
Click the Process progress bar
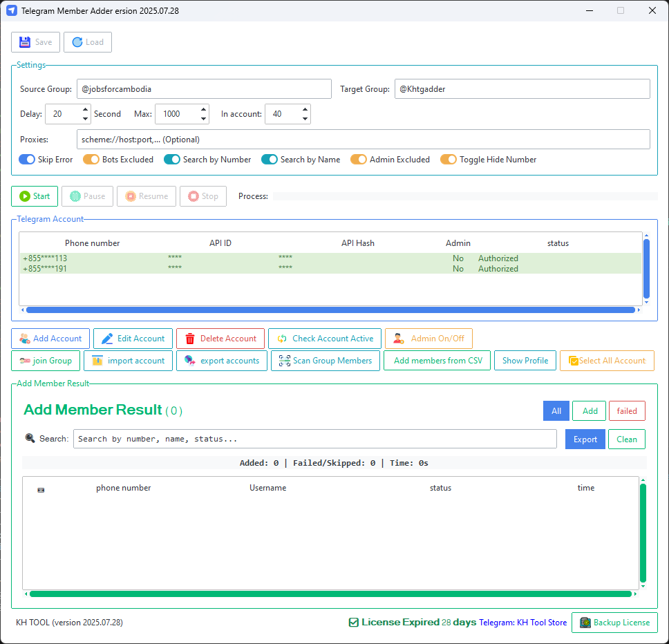(x=465, y=196)
